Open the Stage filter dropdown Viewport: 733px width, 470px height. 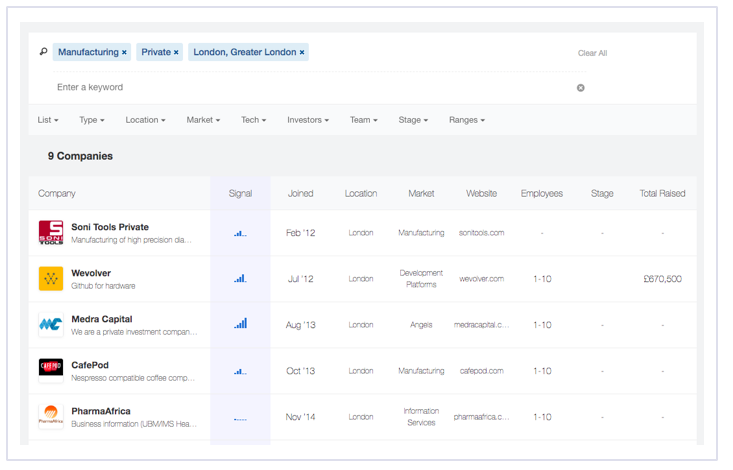(413, 120)
